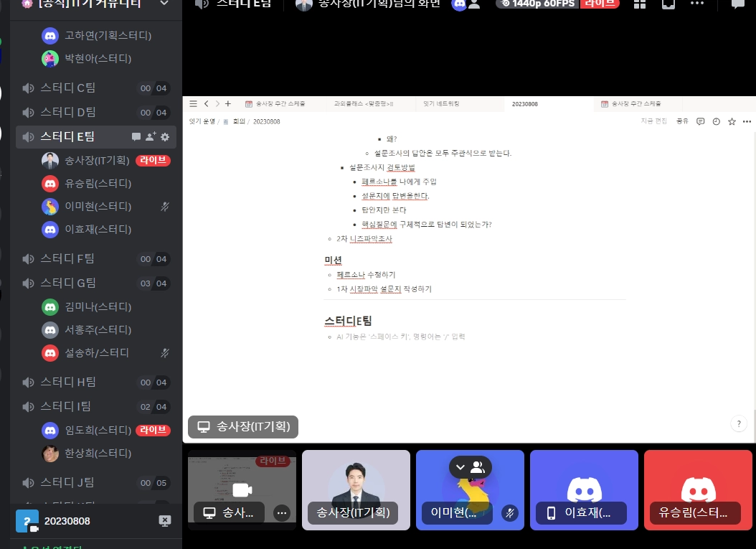Open the 유승림 participant tile

[x=698, y=490]
